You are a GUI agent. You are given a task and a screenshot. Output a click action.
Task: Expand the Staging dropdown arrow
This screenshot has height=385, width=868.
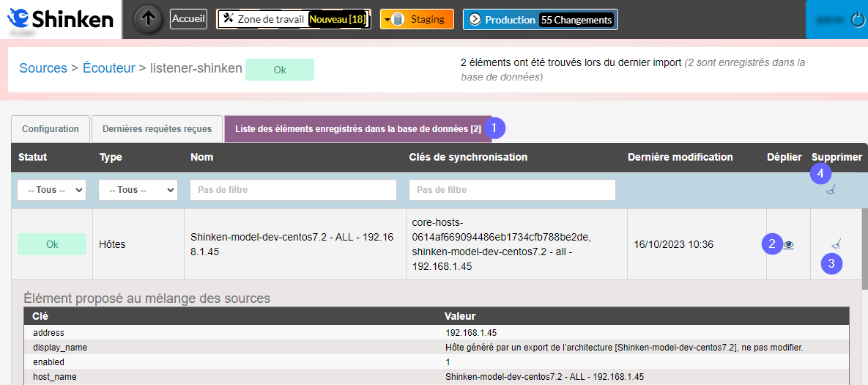[387, 20]
